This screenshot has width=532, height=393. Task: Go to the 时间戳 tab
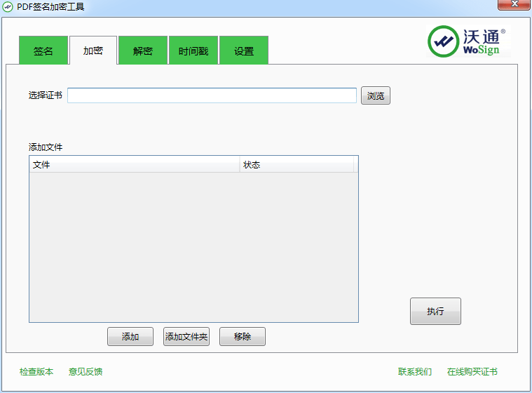193,51
